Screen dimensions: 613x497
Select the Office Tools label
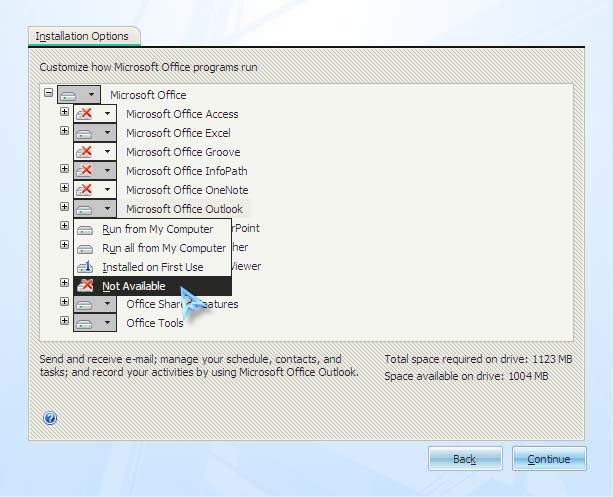tap(155, 323)
